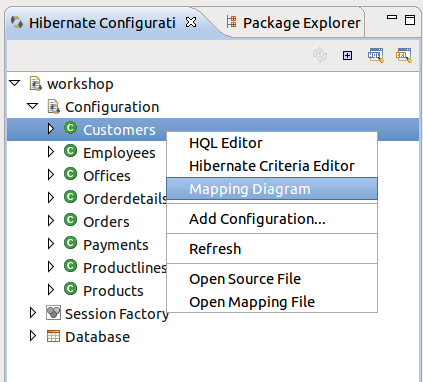Expand the Offices tree node
This screenshot has width=423, height=382.
(51, 175)
